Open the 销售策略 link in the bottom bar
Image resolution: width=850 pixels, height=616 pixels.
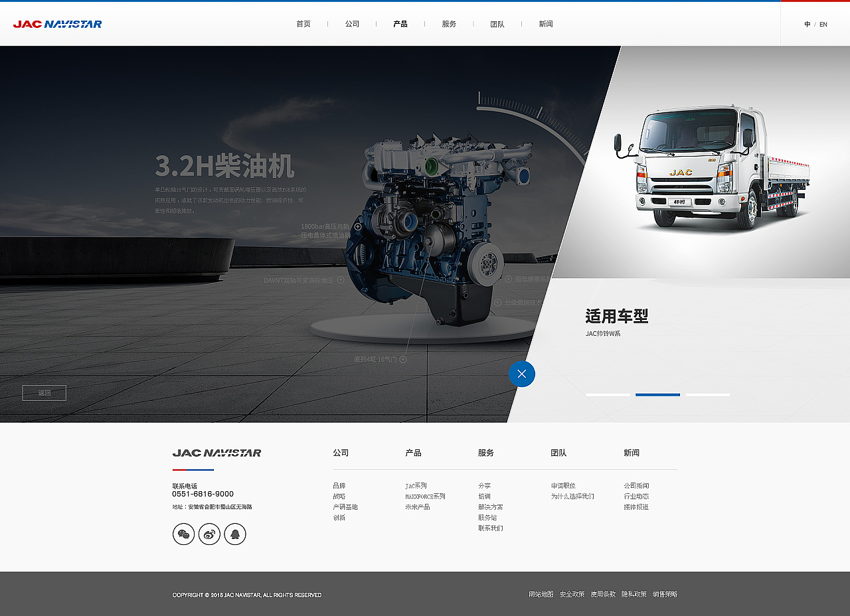(665, 594)
